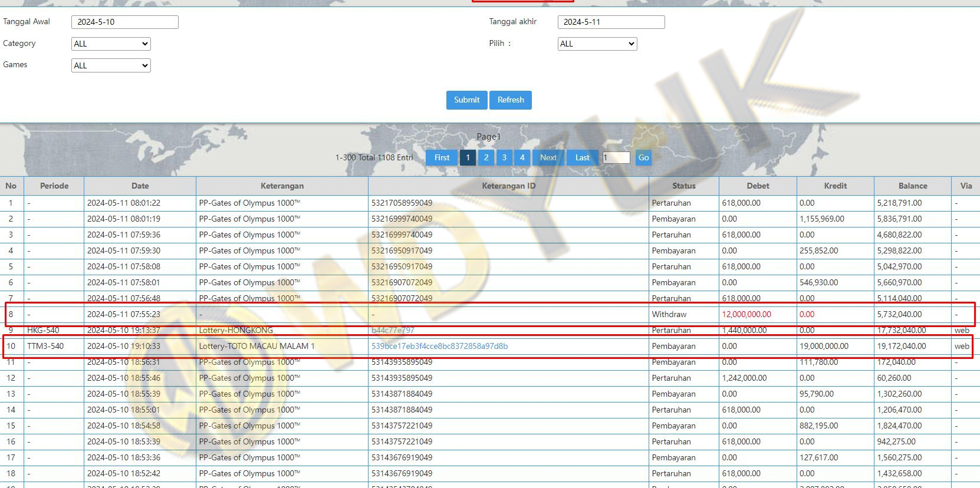
Task: Open the Pilih dropdown
Action: [597, 44]
